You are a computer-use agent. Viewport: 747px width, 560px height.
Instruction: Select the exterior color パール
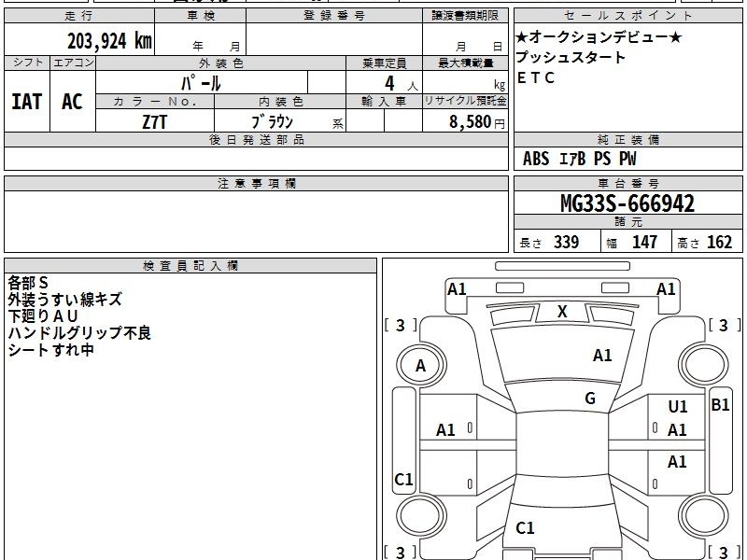click(x=201, y=83)
